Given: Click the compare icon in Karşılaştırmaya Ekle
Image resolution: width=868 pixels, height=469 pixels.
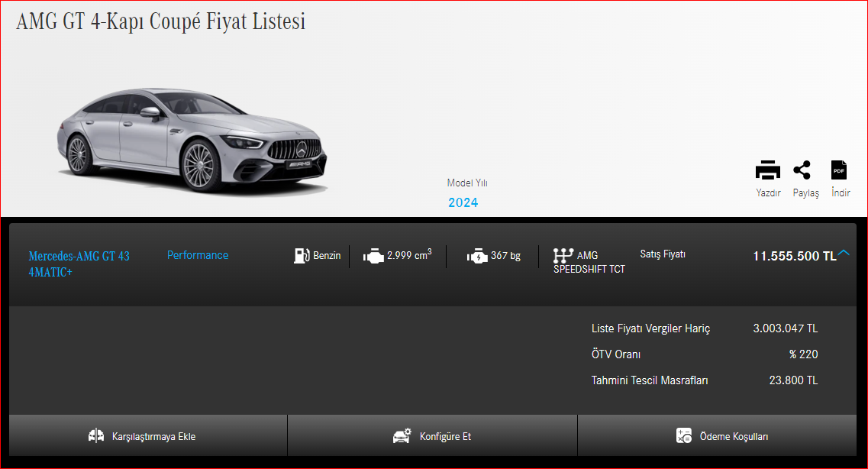Looking at the screenshot, I should pyautogui.click(x=96, y=436).
